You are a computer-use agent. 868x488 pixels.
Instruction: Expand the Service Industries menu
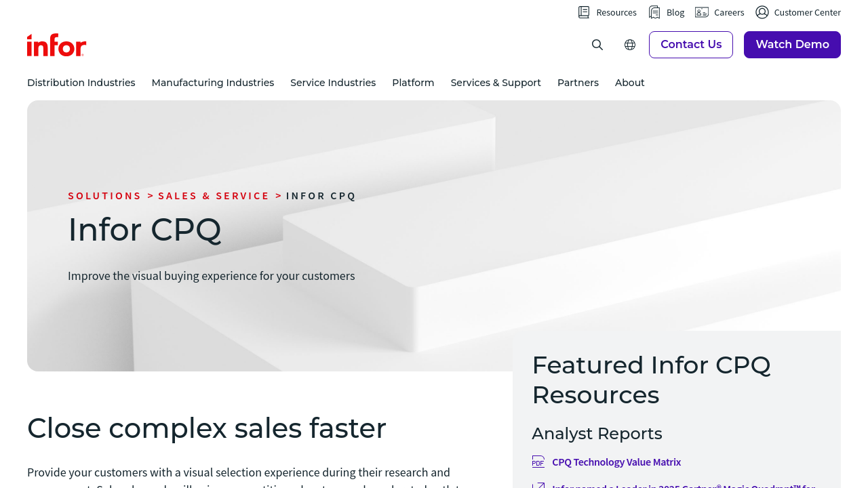click(333, 83)
